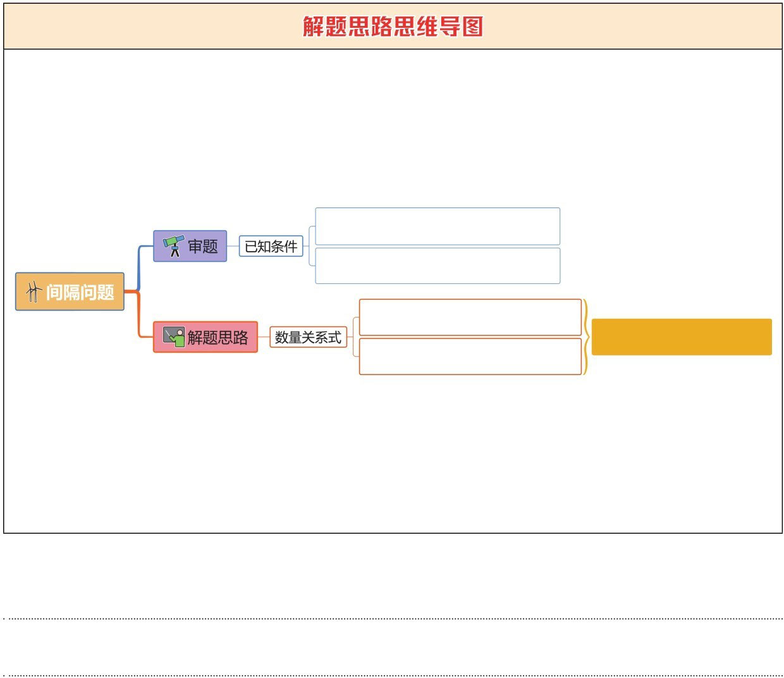Viewport: 784px width, 678px height.
Task: Select the 审题 node text
Action: (x=203, y=246)
